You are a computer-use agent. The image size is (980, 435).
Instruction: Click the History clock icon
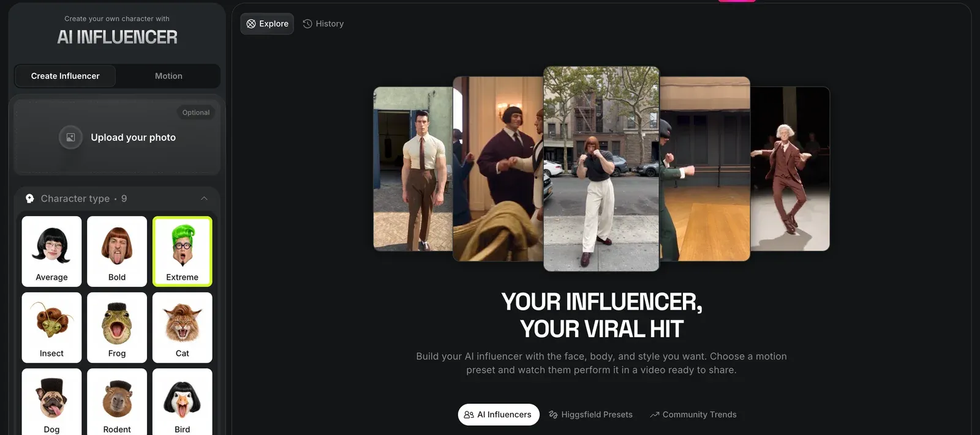click(x=307, y=24)
